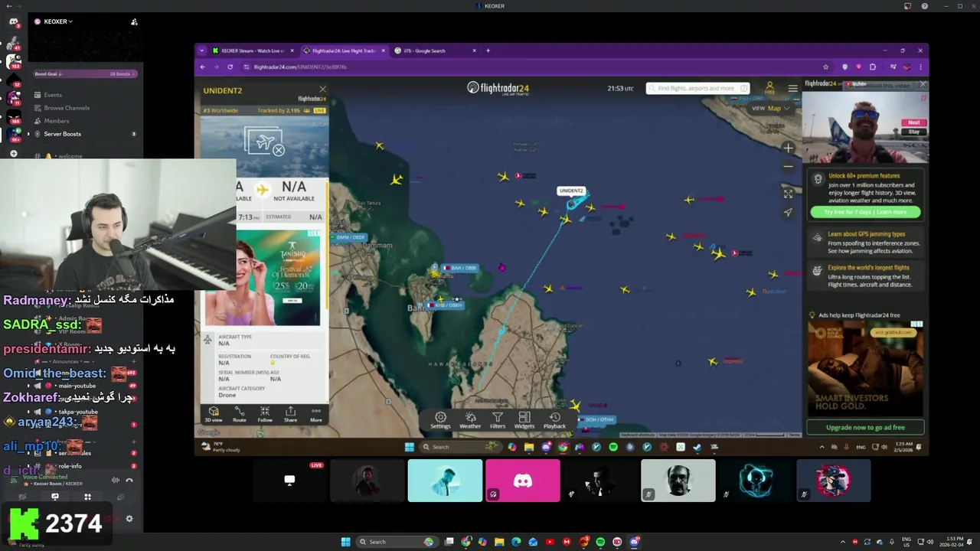Image resolution: width=980 pixels, height=551 pixels.
Task: Click Stay on the video ad
Action: coord(914,132)
